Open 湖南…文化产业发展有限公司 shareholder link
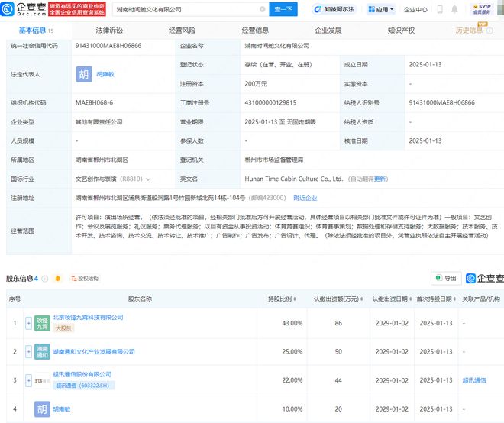504x423 pixels. [x=93, y=352]
